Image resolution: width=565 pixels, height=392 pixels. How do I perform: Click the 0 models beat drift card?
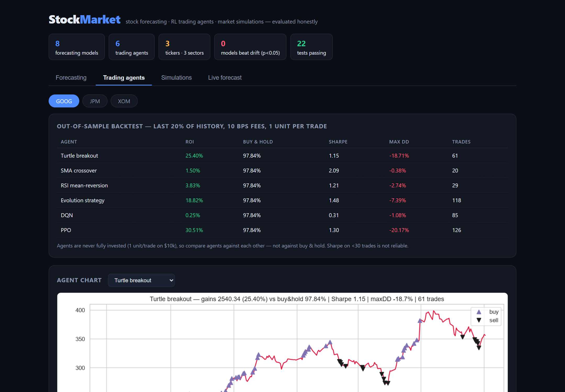point(250,47)
